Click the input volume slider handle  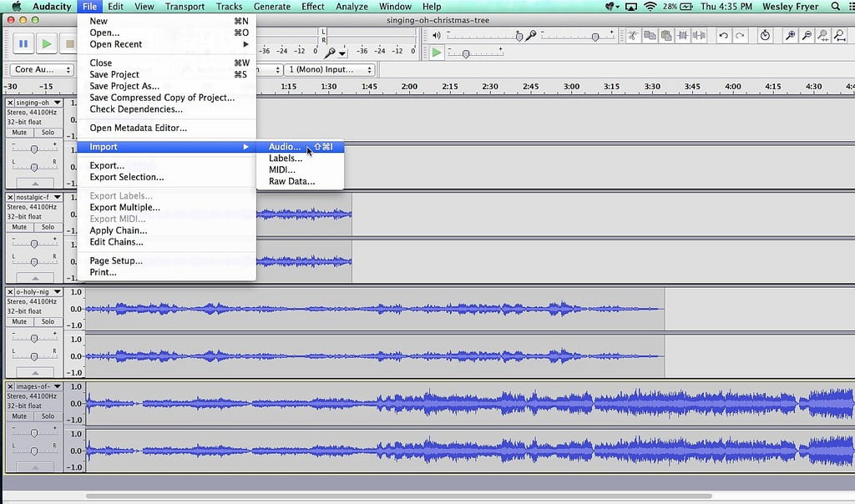(595, 37)
